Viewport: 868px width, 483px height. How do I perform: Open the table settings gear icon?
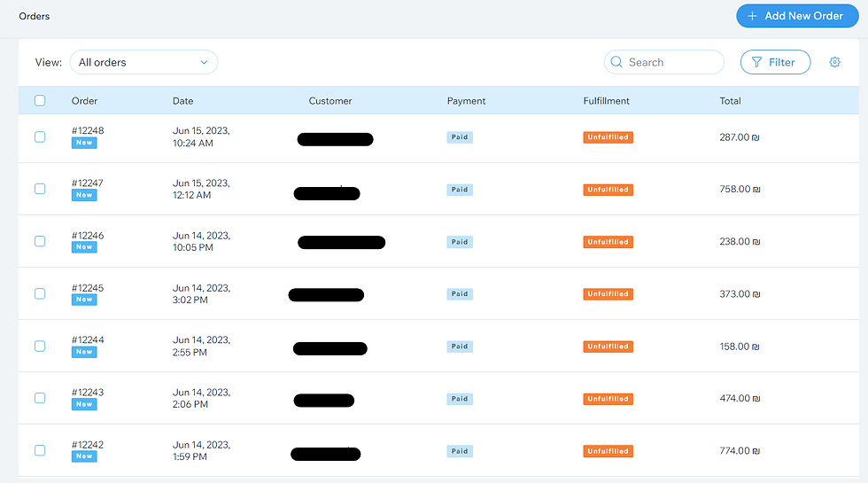834,62
